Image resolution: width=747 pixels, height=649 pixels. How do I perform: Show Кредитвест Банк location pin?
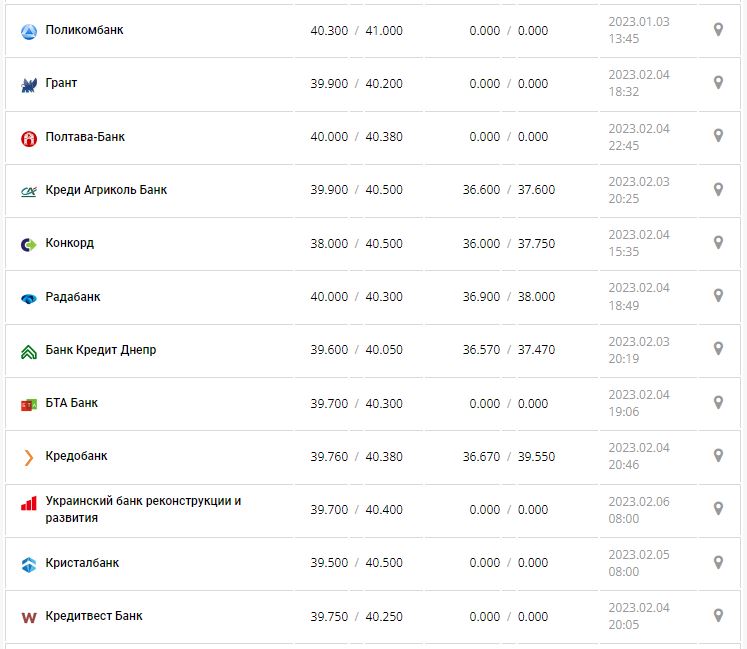718,615
